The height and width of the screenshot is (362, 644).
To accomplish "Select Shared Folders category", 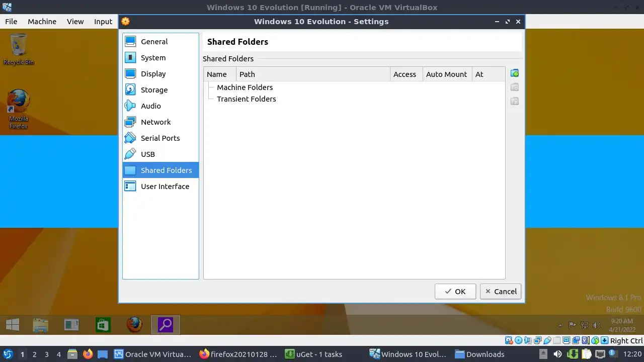I will coord(160,170).
